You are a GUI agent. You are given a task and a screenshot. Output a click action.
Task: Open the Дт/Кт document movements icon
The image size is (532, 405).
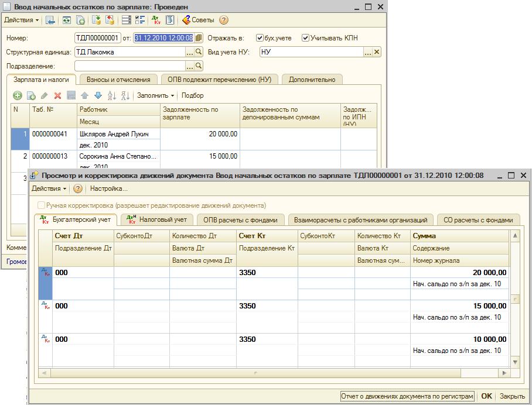pyautogui.click(x=156, y=20)
